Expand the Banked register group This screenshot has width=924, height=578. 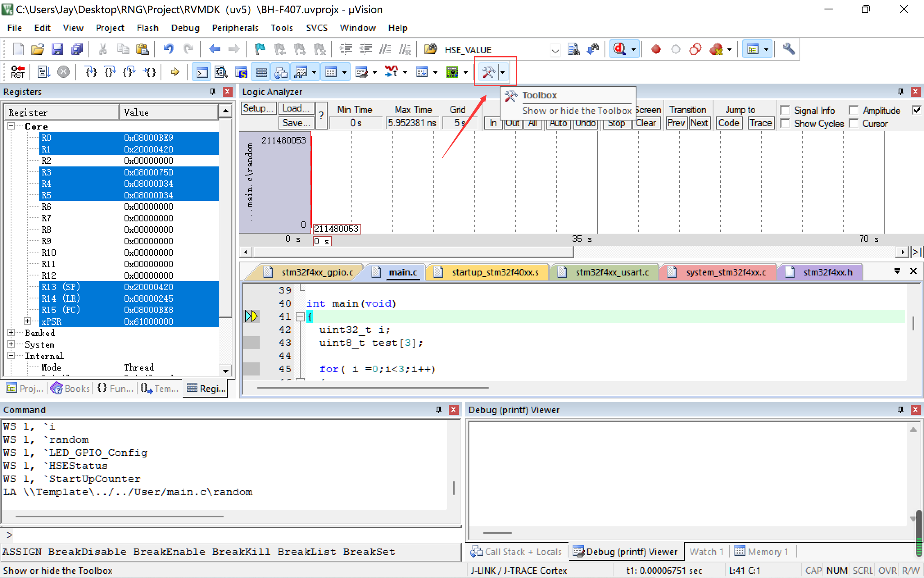tap(11, 333)
